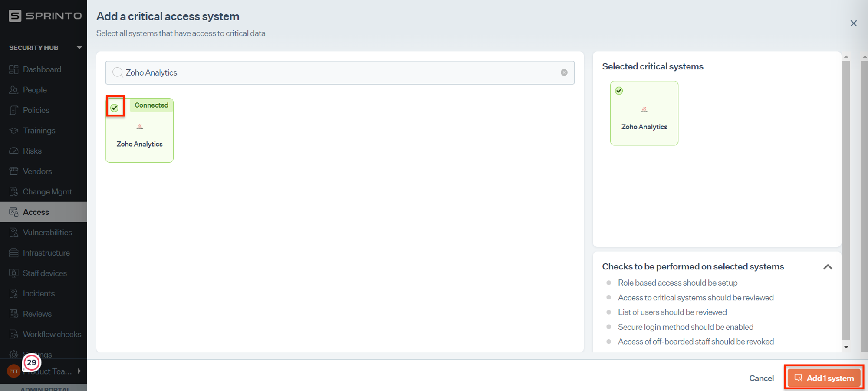Click the Connected status badge
Viewport: 868px width, 391px height.
click(151, 105)
